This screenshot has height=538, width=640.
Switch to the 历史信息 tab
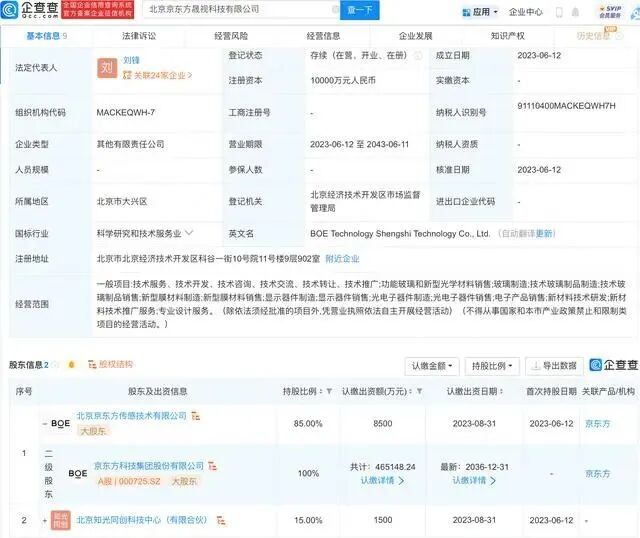594,36
